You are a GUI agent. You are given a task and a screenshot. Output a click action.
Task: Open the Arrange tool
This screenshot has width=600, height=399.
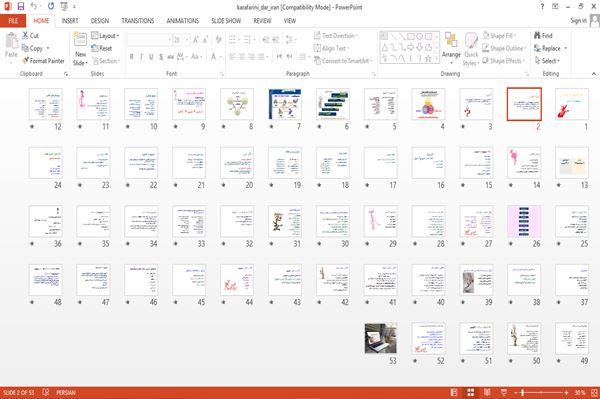click(451, 48)
